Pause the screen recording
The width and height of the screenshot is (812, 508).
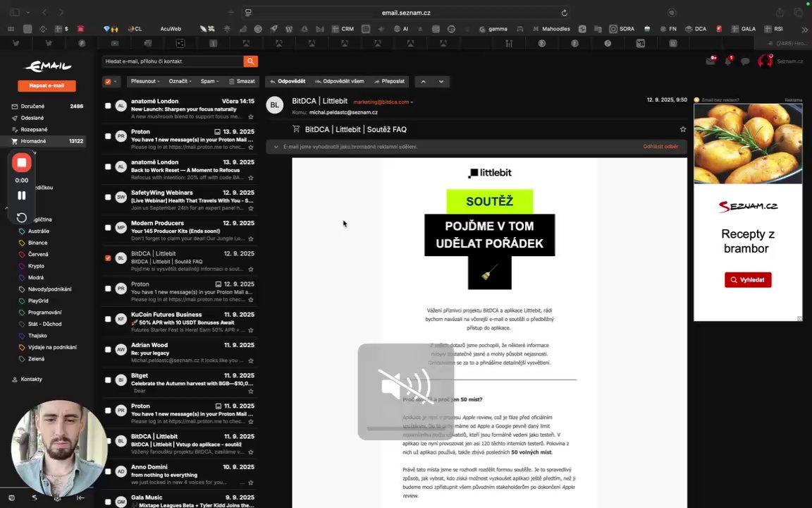click(22, 195)
